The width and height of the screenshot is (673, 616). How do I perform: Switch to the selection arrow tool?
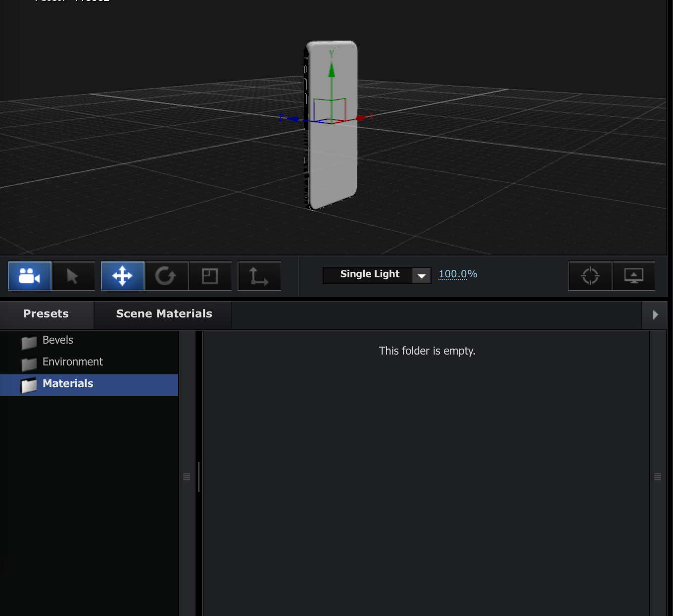73,276
